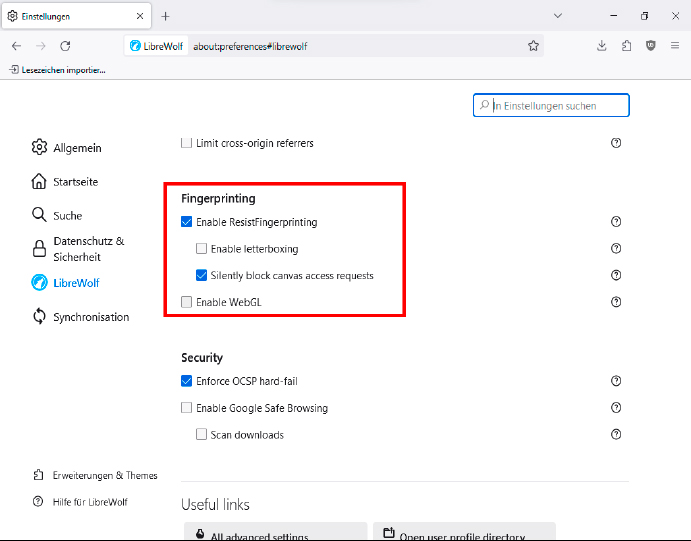Minimize the browser window

click(613, 16)
